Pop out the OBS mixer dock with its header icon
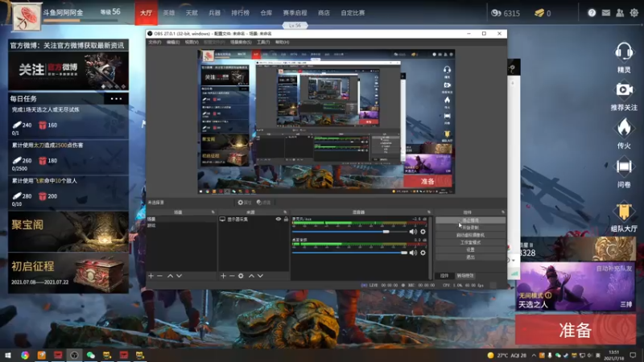 coord(429,212)
